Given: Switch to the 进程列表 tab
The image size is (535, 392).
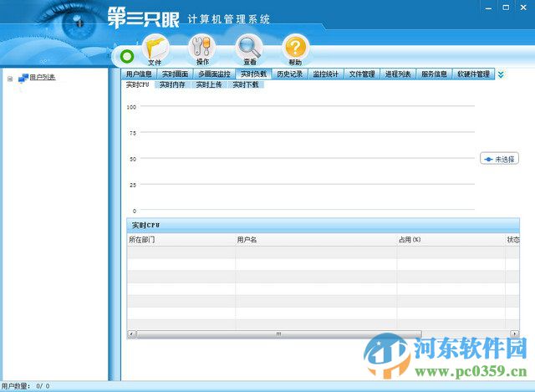Looking at the screenshot, I should click(x=398, y=74).
